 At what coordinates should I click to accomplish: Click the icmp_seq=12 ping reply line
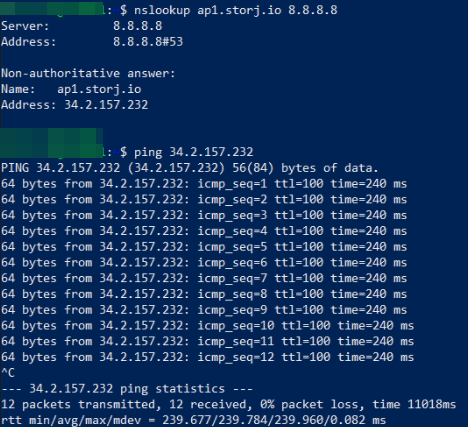207,357
